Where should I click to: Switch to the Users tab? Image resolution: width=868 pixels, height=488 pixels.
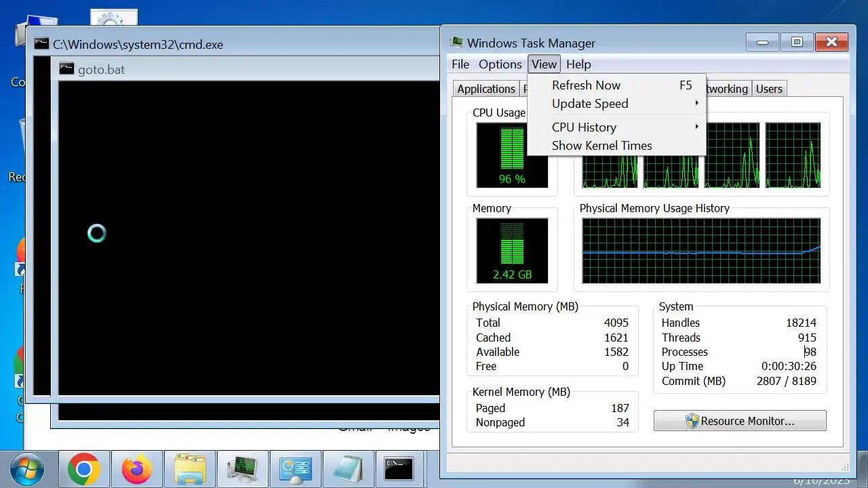[769, 89]
